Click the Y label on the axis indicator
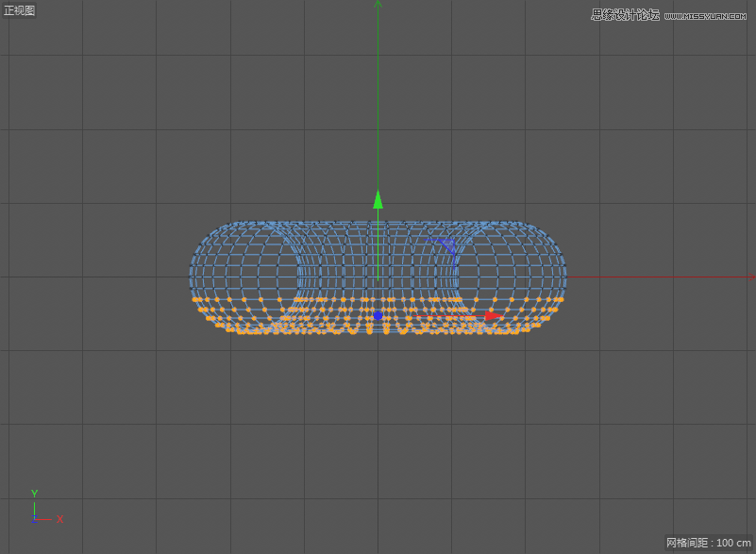This screenshot has width=756, height=554. [33, 494]
